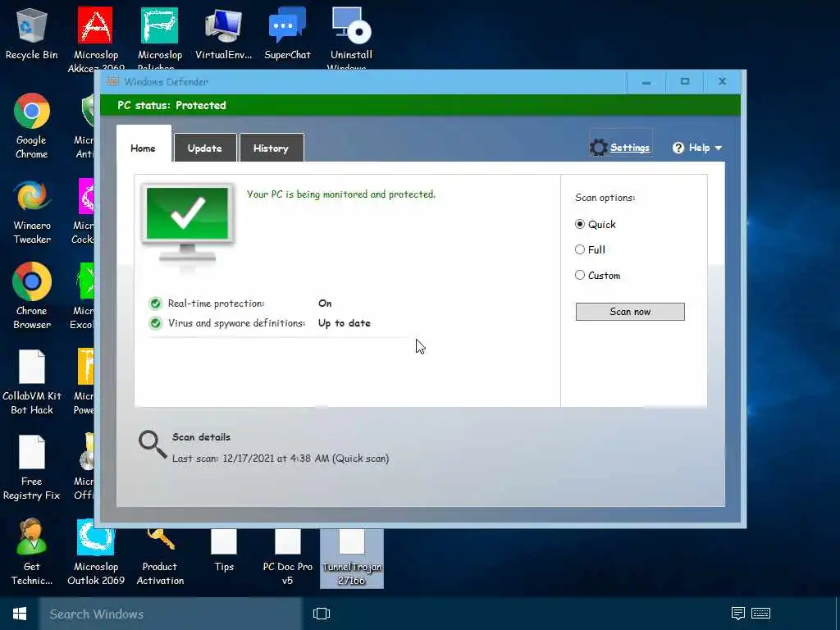
Task: Click the "PC status: Protected" text
Action: point(171,106)
